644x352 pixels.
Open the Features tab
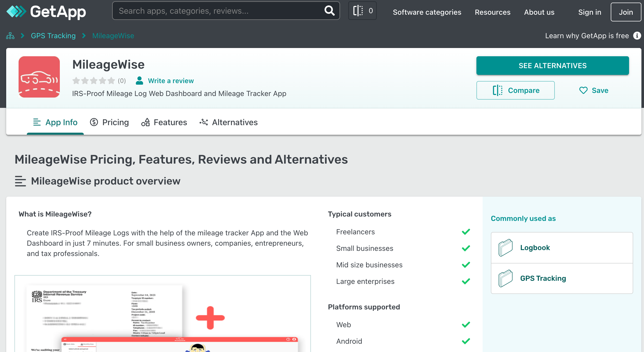tap(164, 122)
